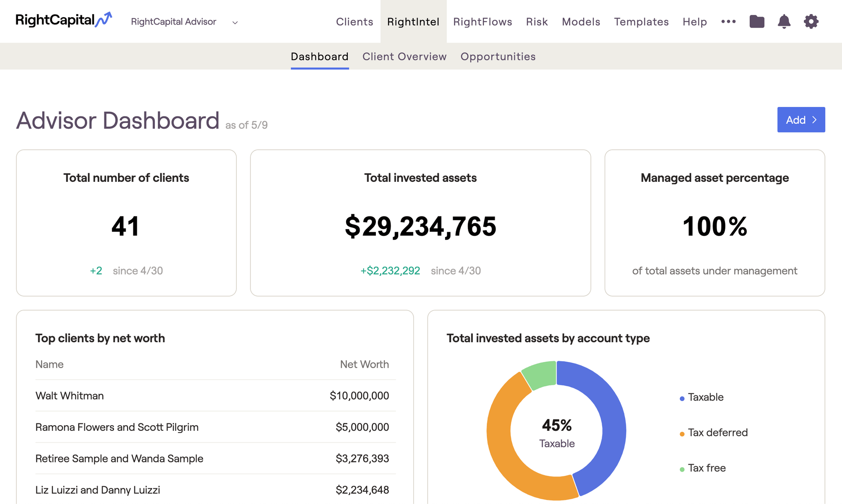Open the folder icon in header
Screen dimensions: 842x504
[x=757, y=21]
